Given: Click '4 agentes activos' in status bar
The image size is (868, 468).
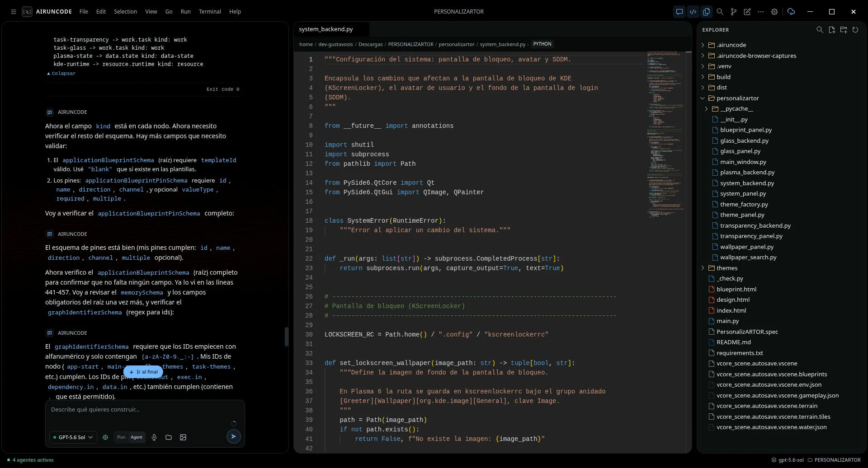Looking at the screenshot, I should pos(30,460).
